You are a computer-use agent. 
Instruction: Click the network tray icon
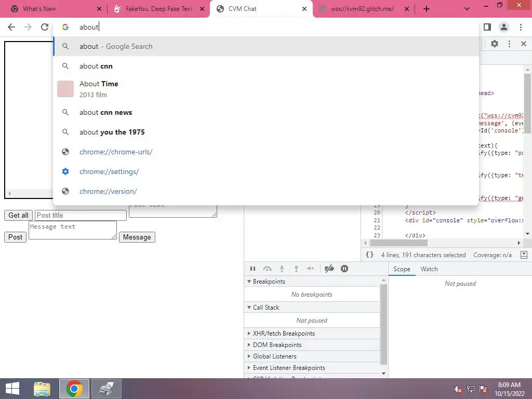tap(471, 389)
